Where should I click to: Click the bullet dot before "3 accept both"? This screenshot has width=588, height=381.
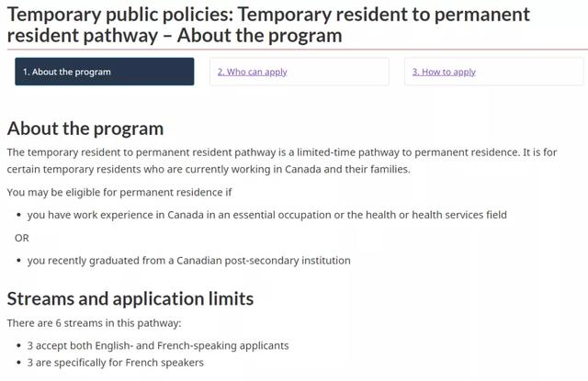pos(18,346)
